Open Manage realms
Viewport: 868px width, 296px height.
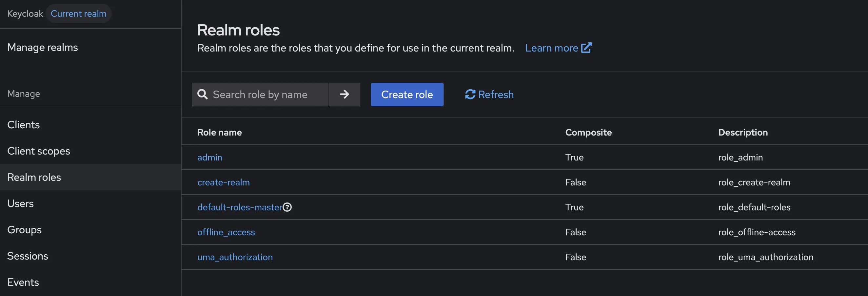(x=43, y=47)
